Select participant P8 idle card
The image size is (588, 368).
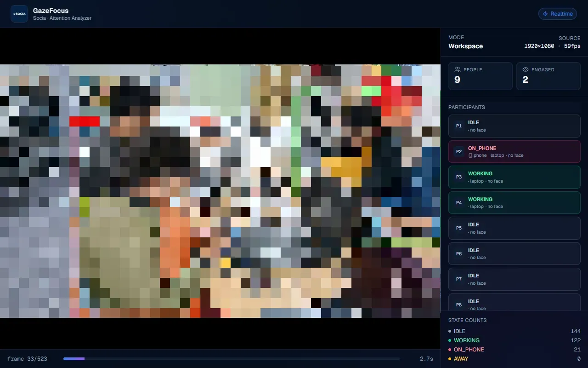click(514, 302)
